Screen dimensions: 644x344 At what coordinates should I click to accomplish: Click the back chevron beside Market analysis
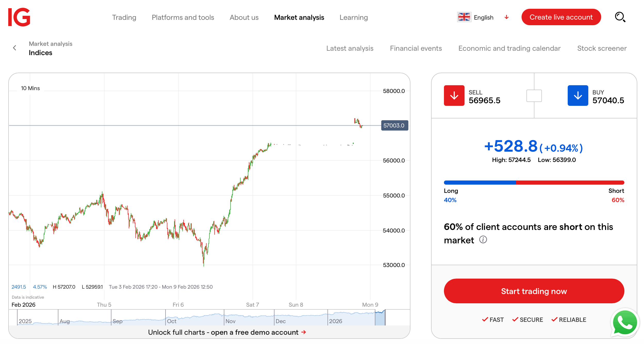(x=15, y=48)
